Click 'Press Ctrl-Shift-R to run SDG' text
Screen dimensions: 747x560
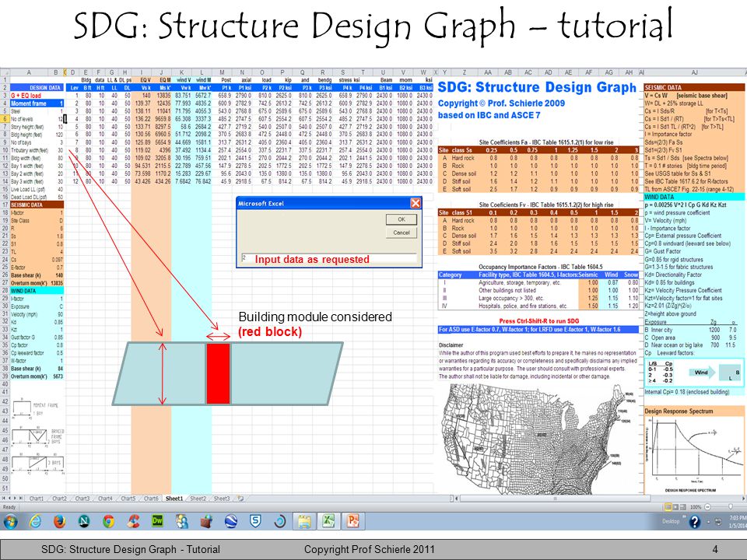click(538, 321)
